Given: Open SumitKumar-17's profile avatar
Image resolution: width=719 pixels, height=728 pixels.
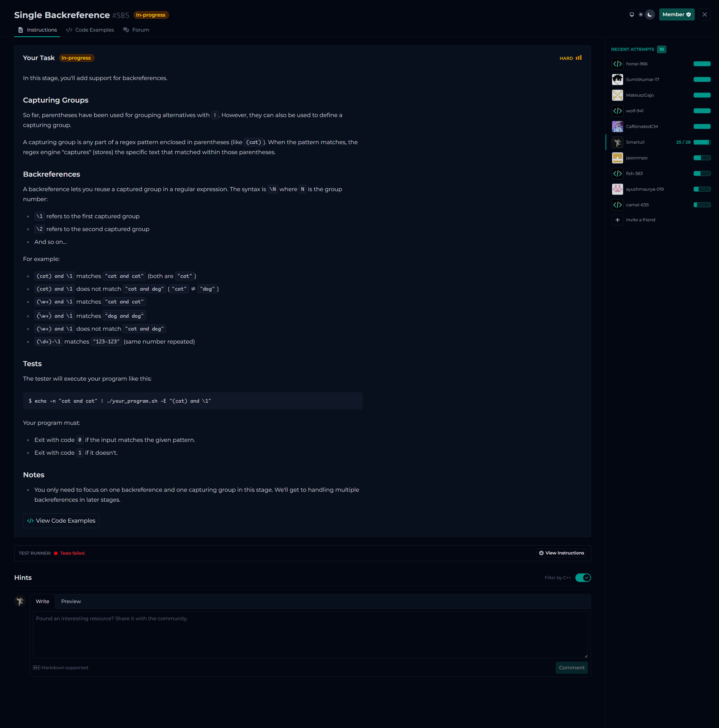Looking at the screenshot, I should (x=617, y=80).
